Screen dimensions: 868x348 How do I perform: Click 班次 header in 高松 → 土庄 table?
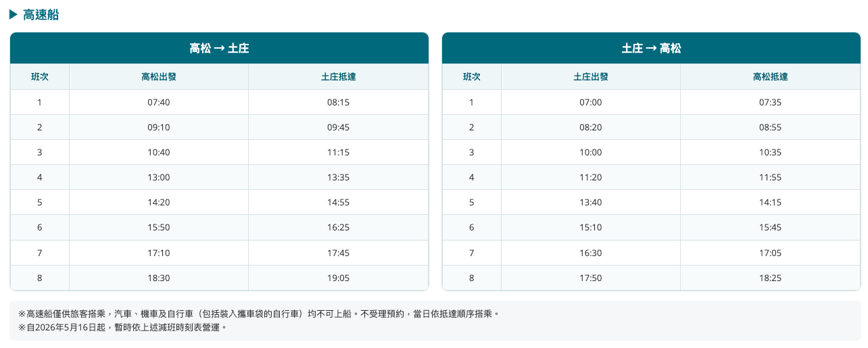pos(40,77)
